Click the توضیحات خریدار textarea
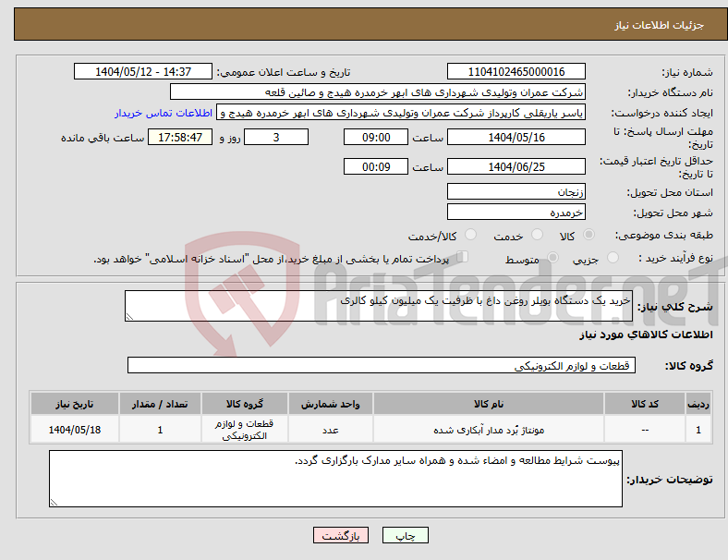The image size is (728, 560). coord(335,479)
